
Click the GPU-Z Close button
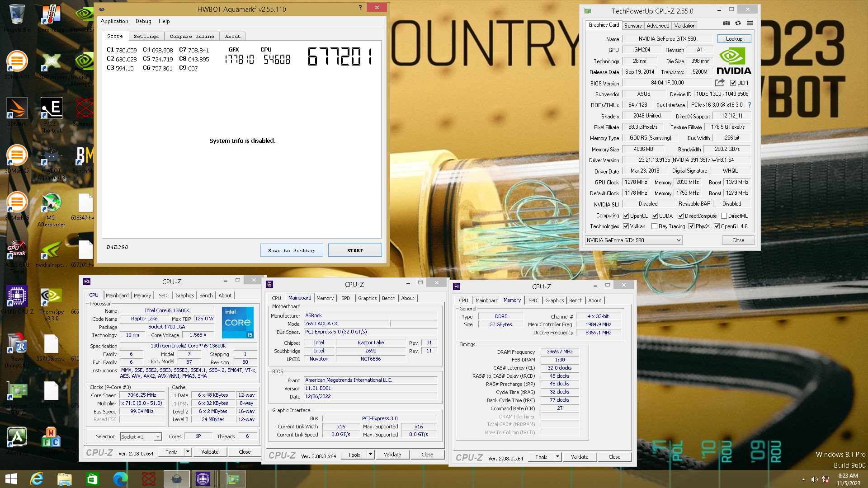tap(738, 240)
